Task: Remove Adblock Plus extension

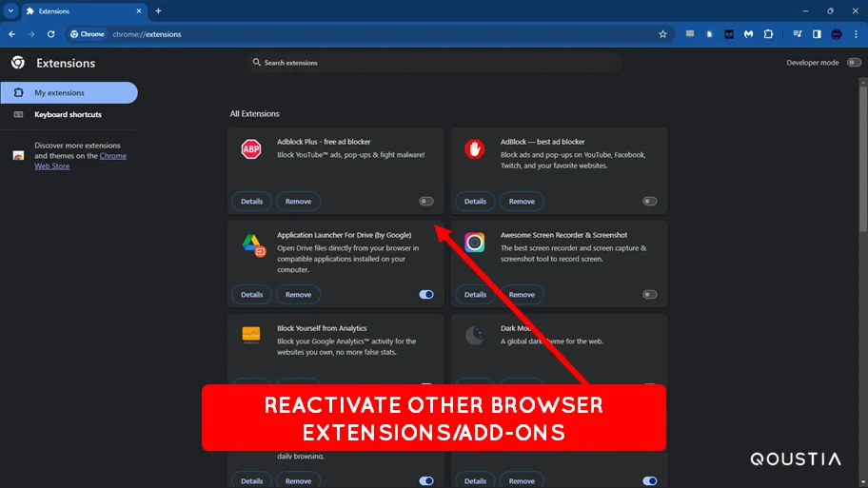Action: 299,202
